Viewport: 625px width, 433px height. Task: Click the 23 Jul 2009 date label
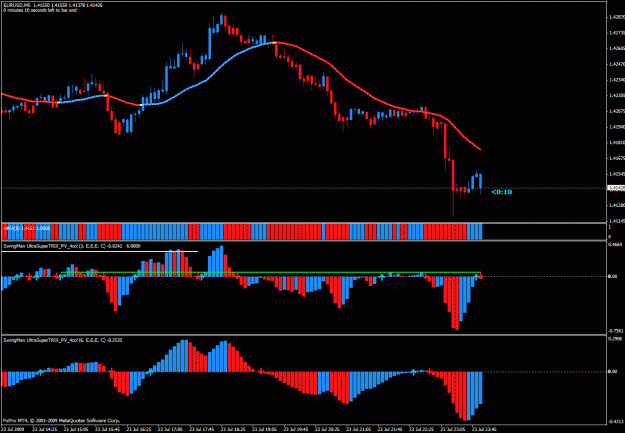13,429
